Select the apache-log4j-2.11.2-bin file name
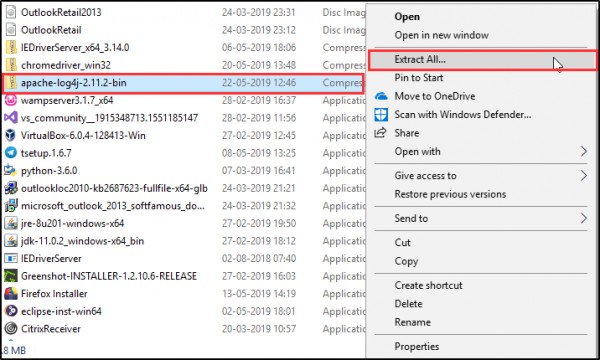The image size is (600, 360). tap(73, 83)
